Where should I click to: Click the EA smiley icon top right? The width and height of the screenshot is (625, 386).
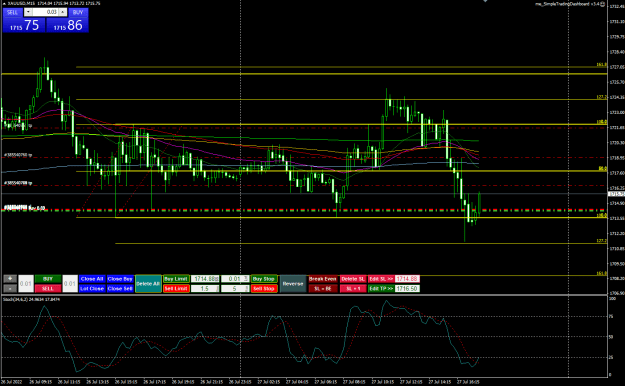coord(603,4)
